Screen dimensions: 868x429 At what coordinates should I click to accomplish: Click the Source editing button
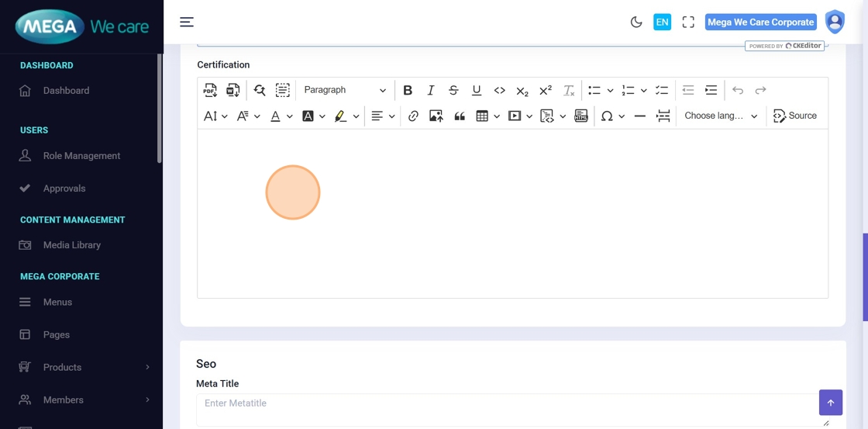click(795, 116)
